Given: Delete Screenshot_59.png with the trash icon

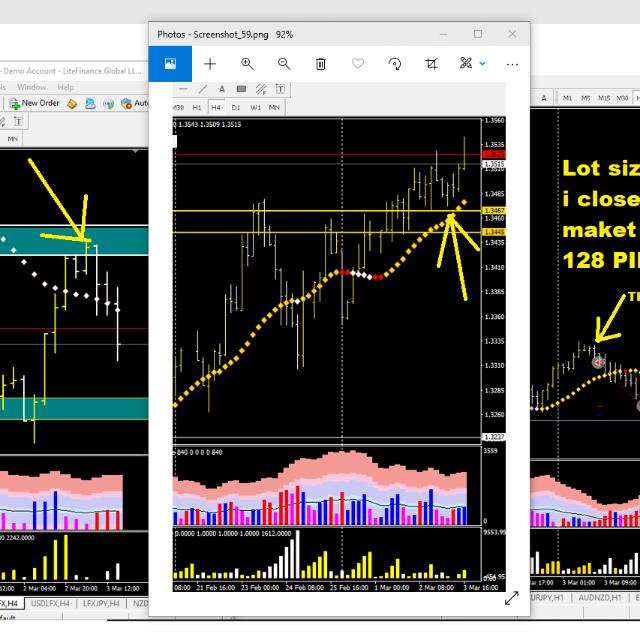Looking at the screenshot, I should (x=321, y=64).
